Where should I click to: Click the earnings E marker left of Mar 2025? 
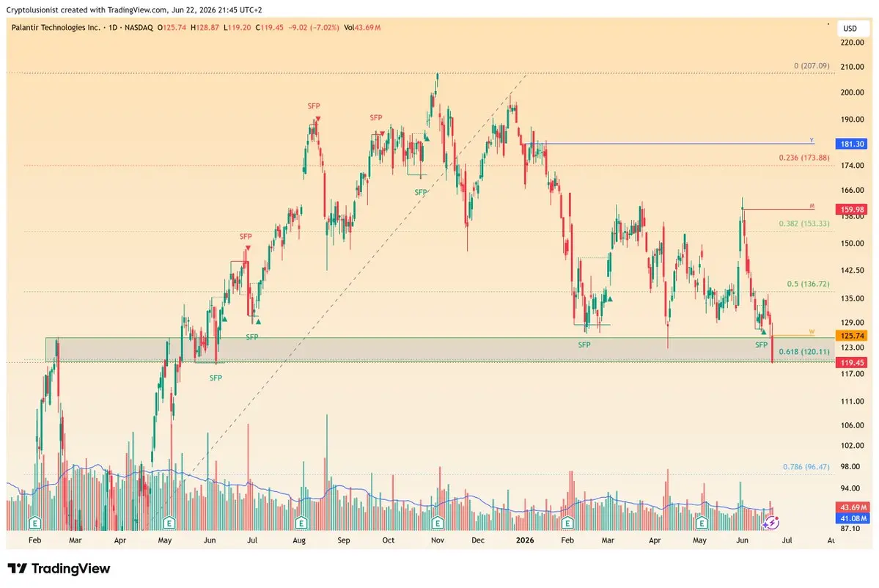(35, 523)
